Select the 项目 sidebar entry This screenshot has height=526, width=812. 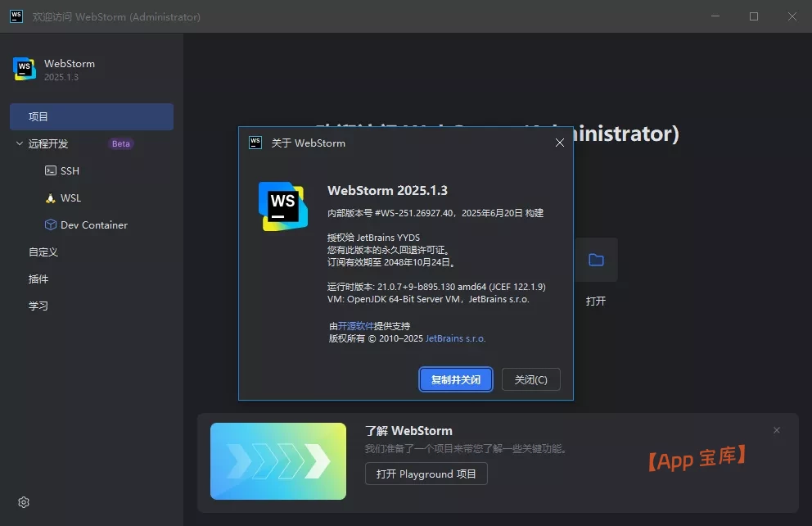(x=91, y=116)
